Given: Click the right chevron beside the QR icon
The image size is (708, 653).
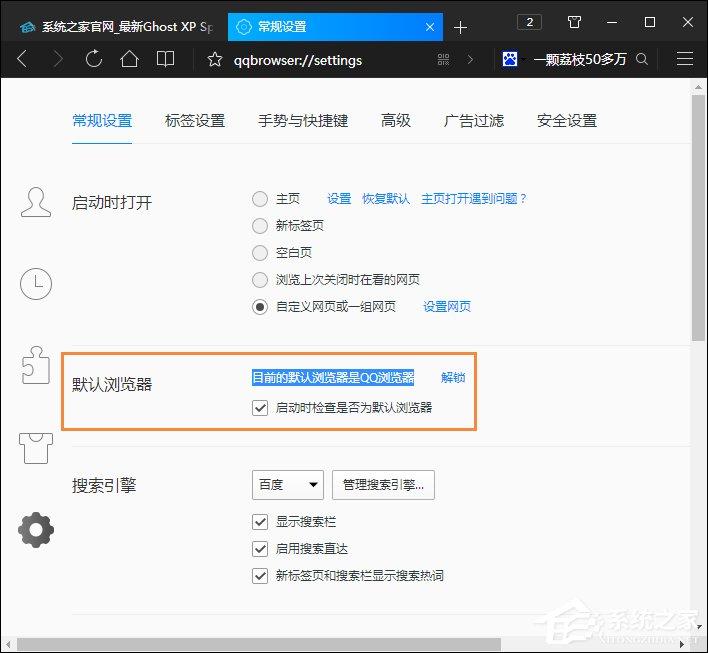Looking at the screenshot, I should point(470,59).
